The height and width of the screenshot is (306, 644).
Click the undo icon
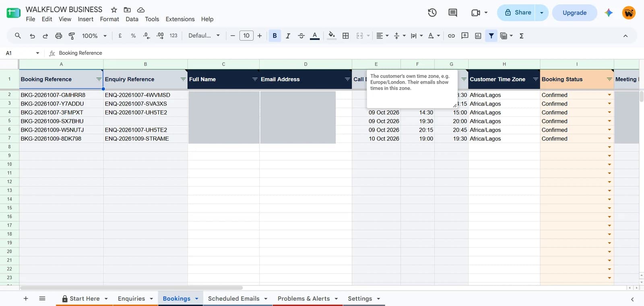(x=32, y=36)
